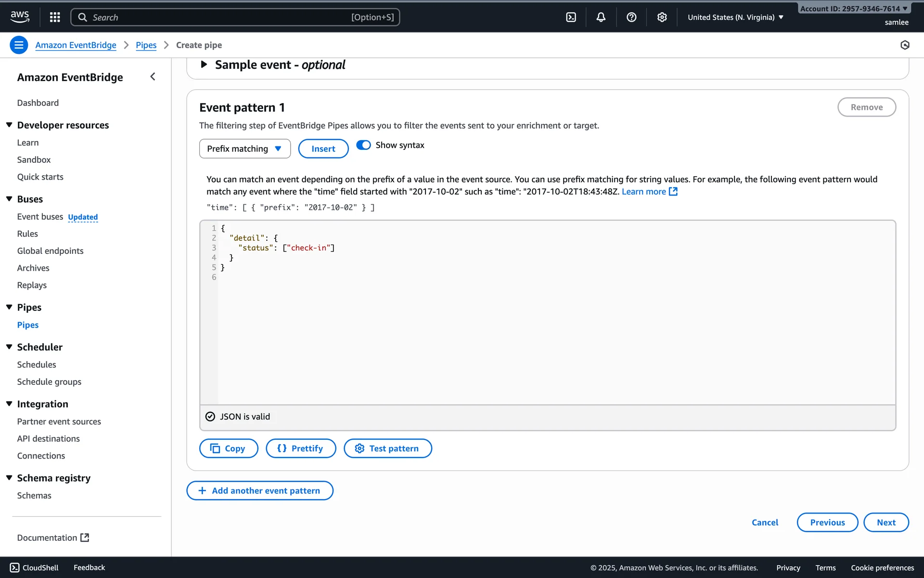Open the Prefix matching dropdown

coord(244,149)
